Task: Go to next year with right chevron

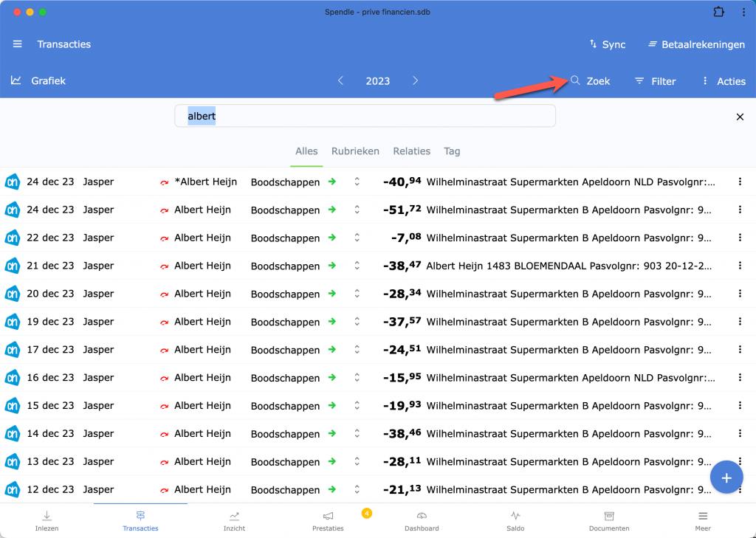Action: pos(416,80)
